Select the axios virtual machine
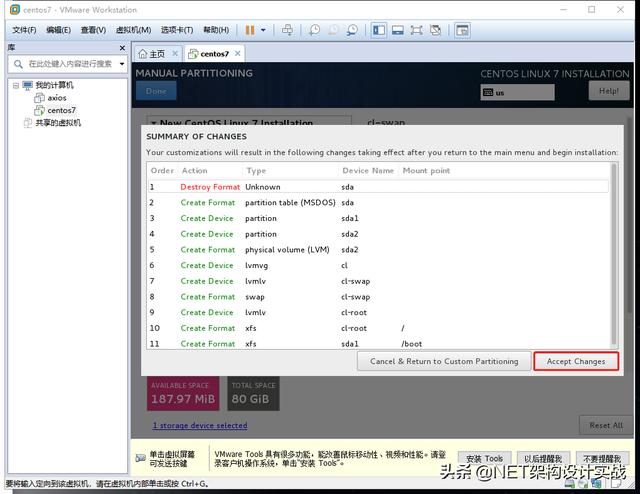 click(56, 98)
